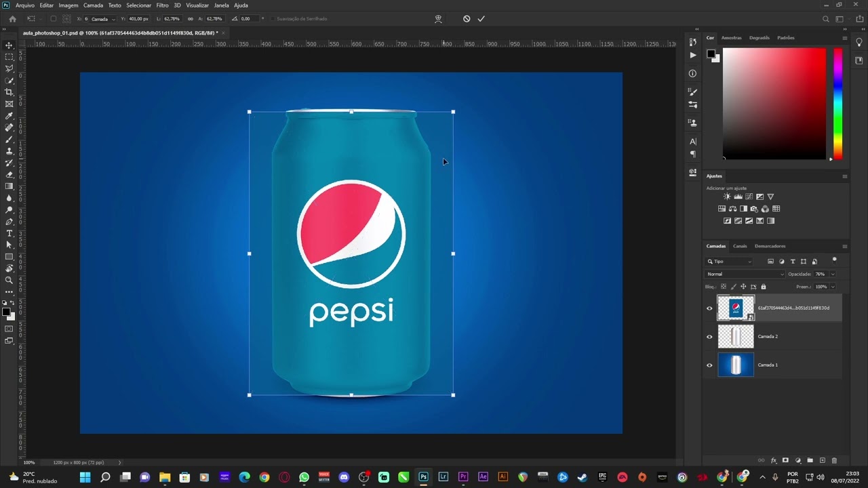Viewport: 868px width, 488px height.
Task: Commit the transform with the checkmark
Action: coord(481,19)
